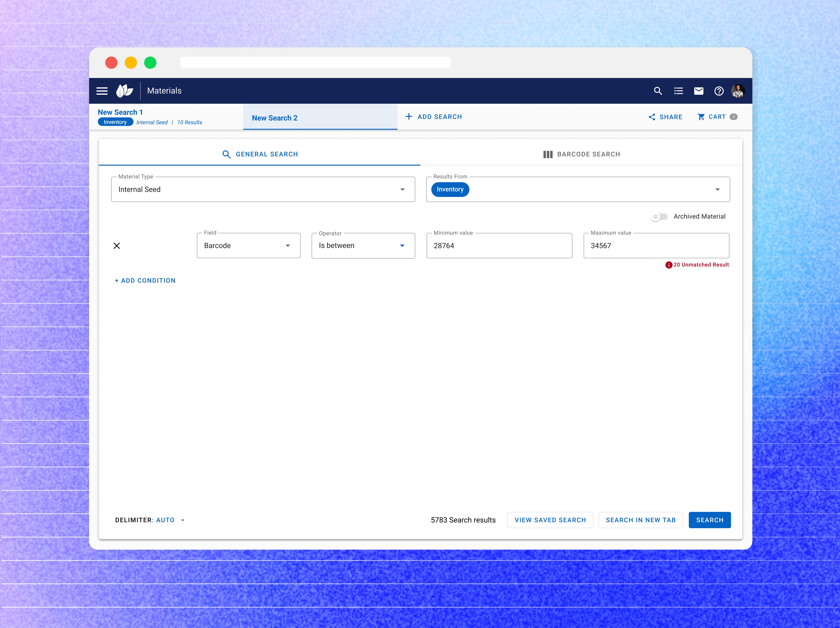
Task: Open the list view icon in header
Action: [678, 91]
